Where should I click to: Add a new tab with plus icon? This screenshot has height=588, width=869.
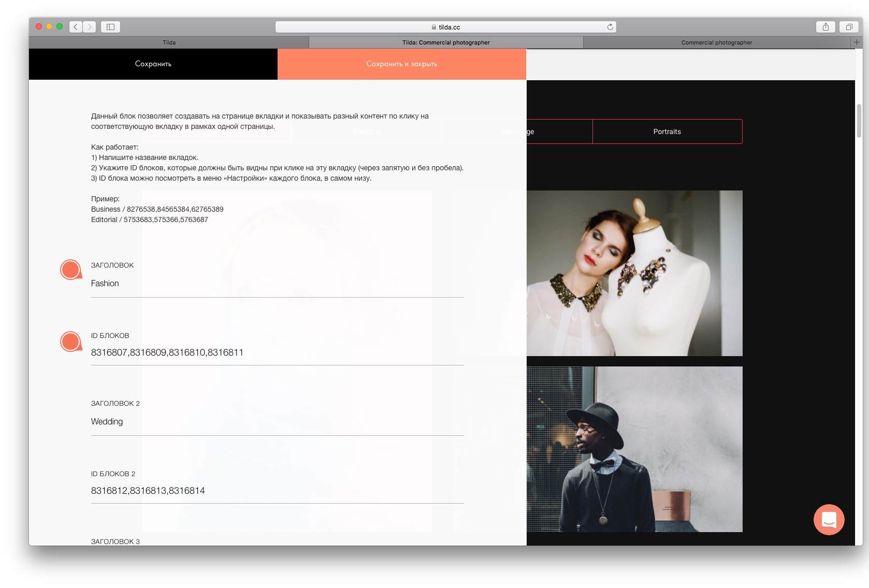pos(857,42)
